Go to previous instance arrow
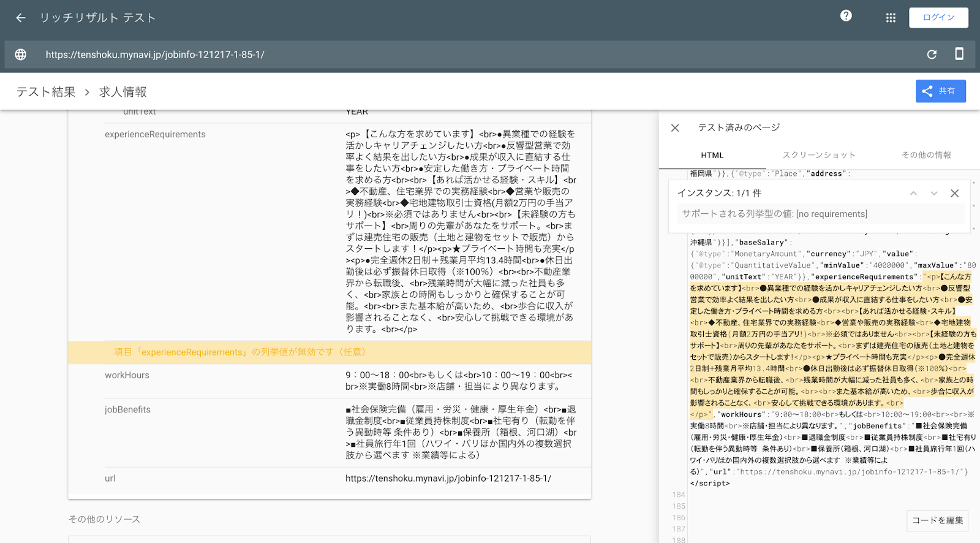This screenshot has height=543, width=980. tap(913, 193)
